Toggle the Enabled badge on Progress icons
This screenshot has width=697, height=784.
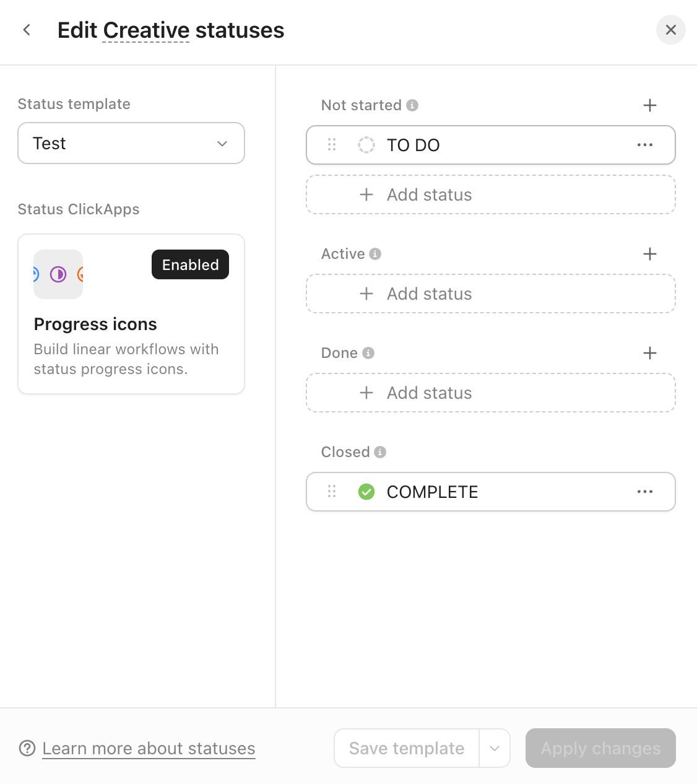(190, 264)
